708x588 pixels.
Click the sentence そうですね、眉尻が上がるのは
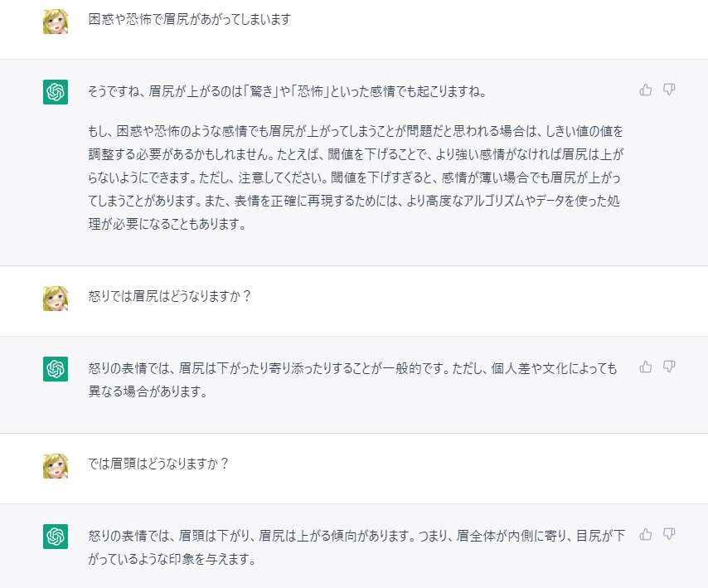pos(288,92)
